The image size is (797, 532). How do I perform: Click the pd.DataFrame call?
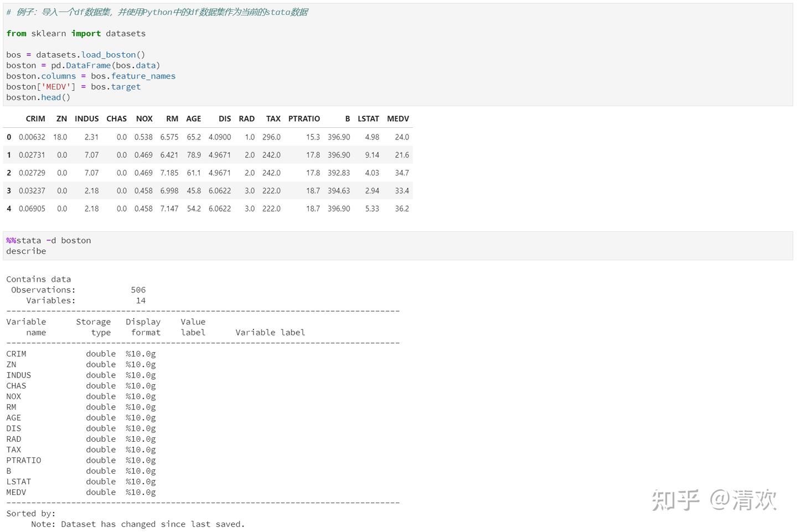(88, 65)
